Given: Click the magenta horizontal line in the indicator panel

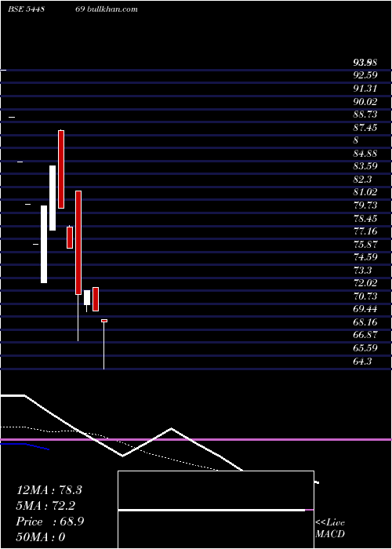Looking at the screenshot, I should pos(196,439).
